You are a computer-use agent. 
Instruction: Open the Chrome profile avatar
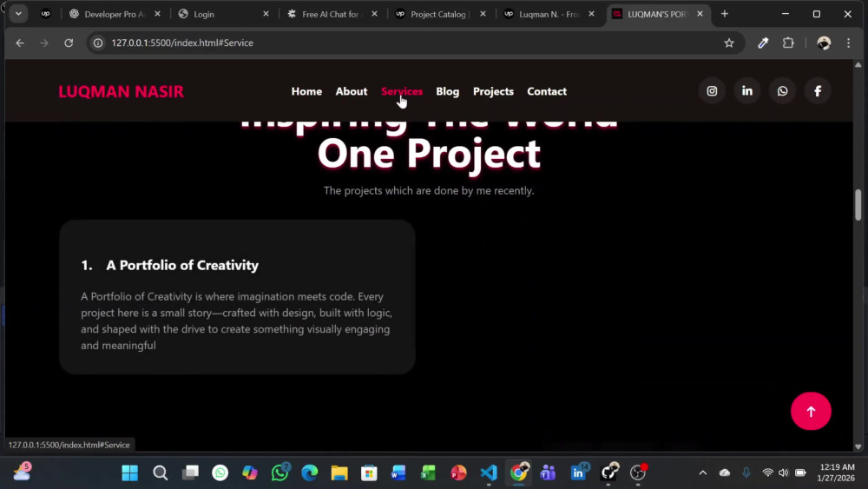coord(824,43)
